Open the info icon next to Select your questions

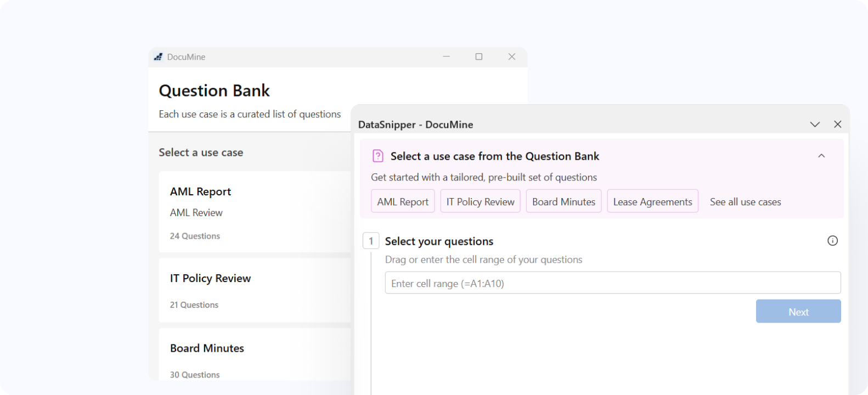832,240
